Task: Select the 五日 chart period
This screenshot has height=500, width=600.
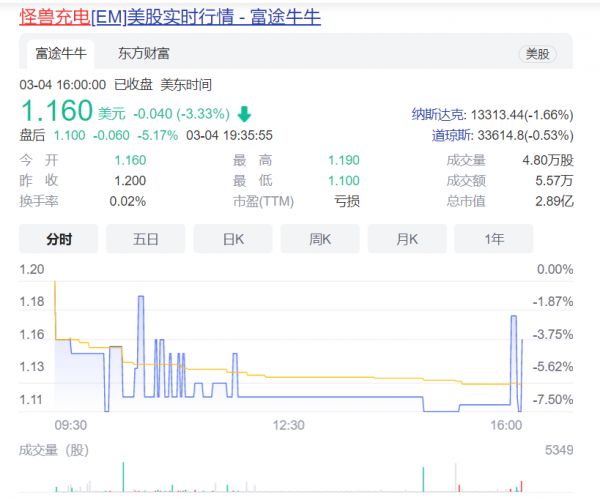Action: (146, 238)
